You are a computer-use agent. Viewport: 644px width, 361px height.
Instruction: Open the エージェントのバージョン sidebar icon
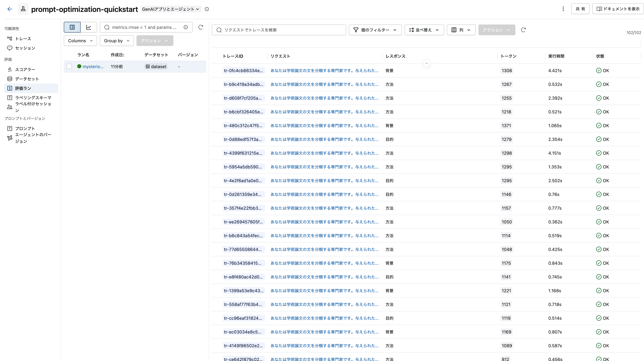point(10,138)
